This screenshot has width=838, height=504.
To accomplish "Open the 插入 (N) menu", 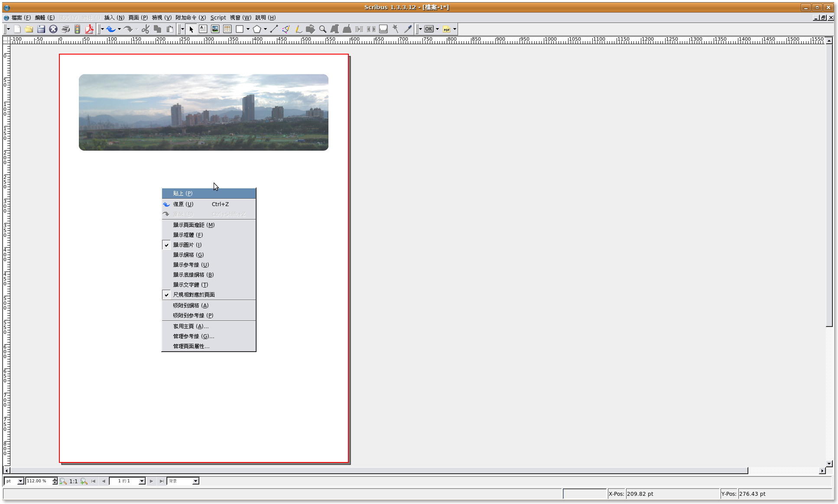I will point(114,17).
